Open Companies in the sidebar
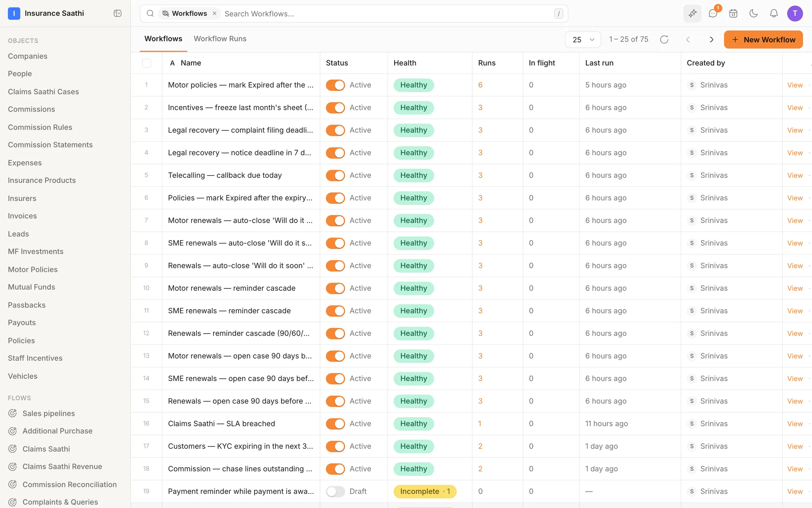Viewport: 812px width, 508px height. click(x=27, y=56)
